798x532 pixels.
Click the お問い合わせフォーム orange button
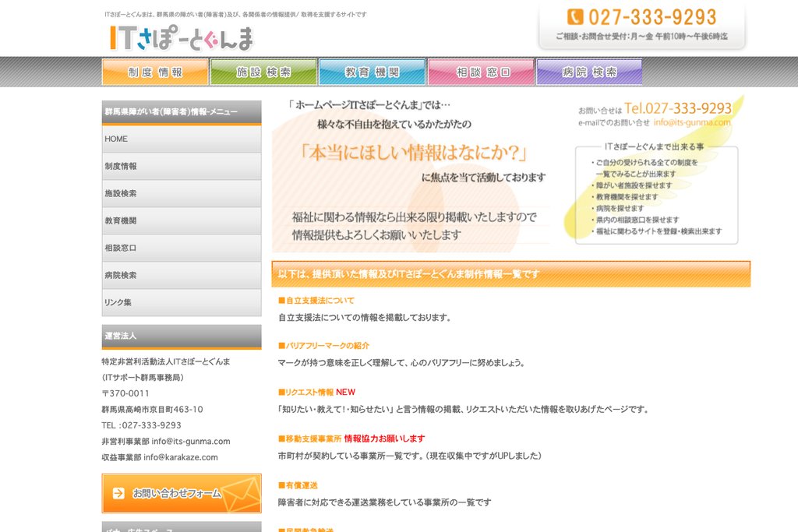pos(182,493)
